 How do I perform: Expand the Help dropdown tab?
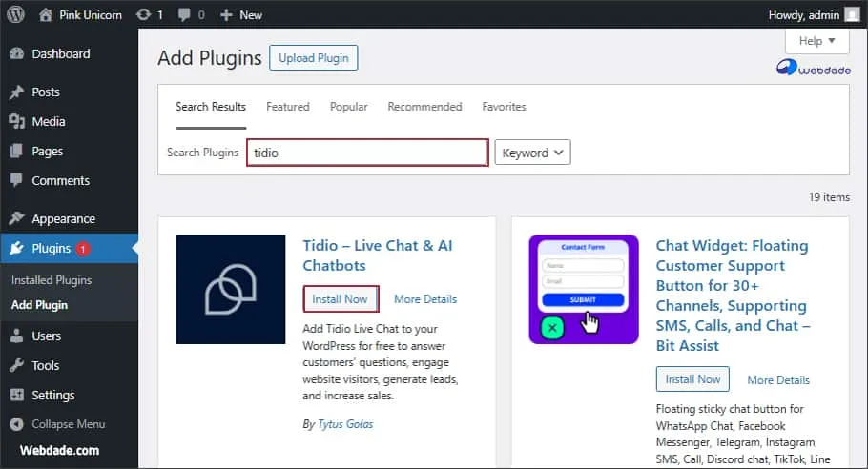[x=816, y=41]
